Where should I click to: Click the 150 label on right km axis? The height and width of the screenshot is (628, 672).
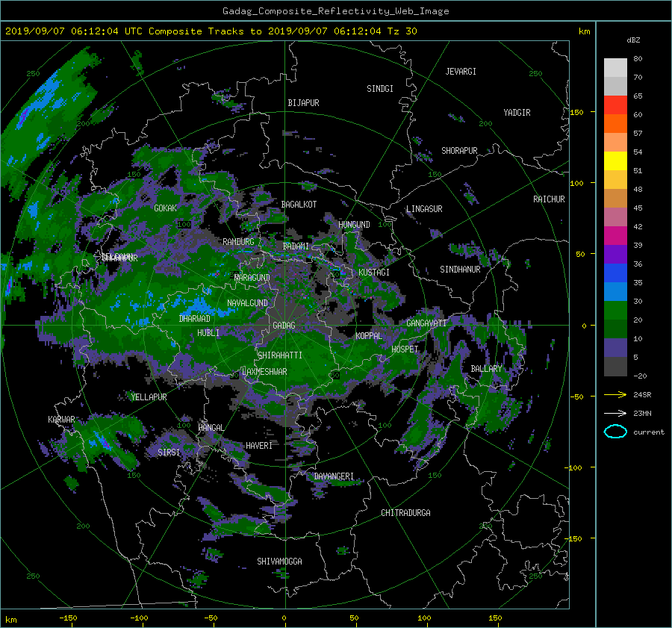[x=577, y=112]
